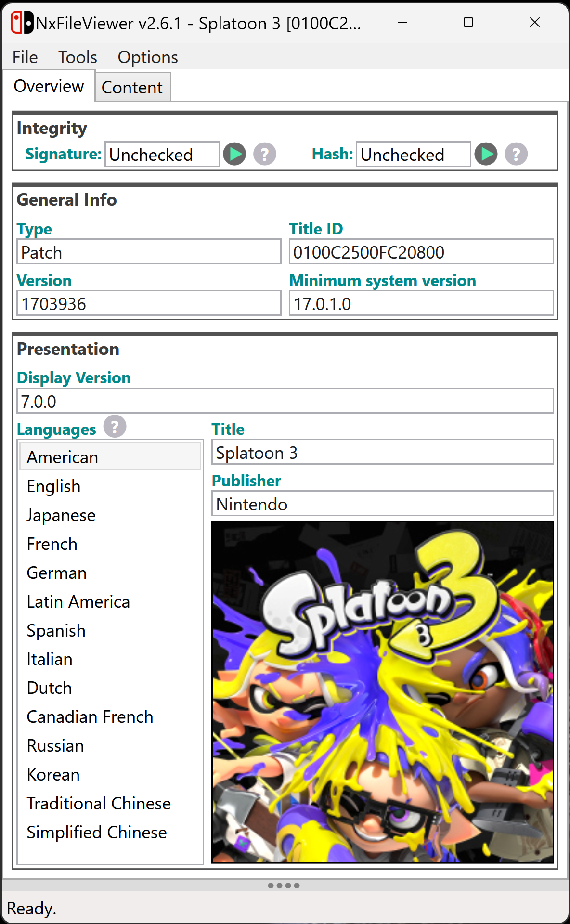The width and height of the screenshot is (570, 924).
Task: Click the Splatoon 3 cover art image
Action: tap(383, 692)
